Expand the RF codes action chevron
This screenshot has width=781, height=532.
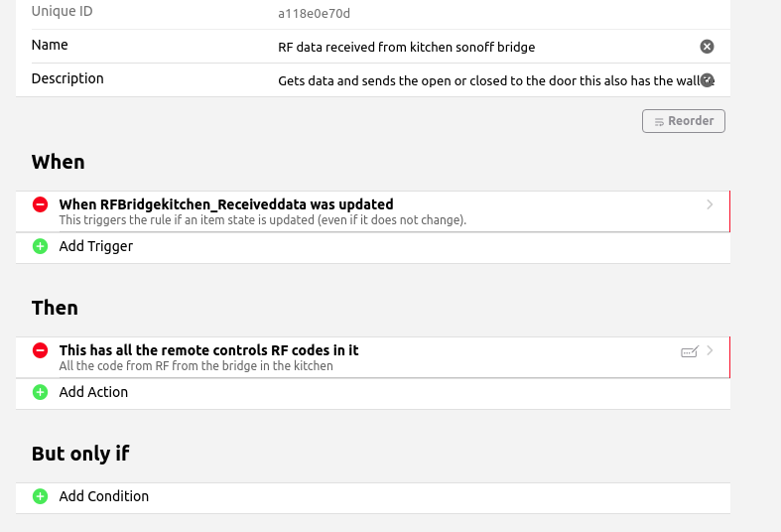(x=711, y=350)
